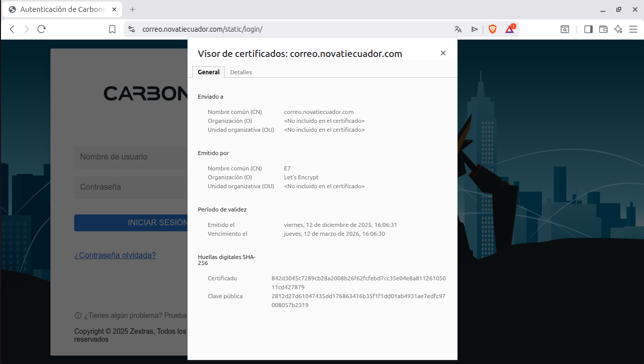Open the Brave Shields lion icon
The image size is (644, 364).
493,29
